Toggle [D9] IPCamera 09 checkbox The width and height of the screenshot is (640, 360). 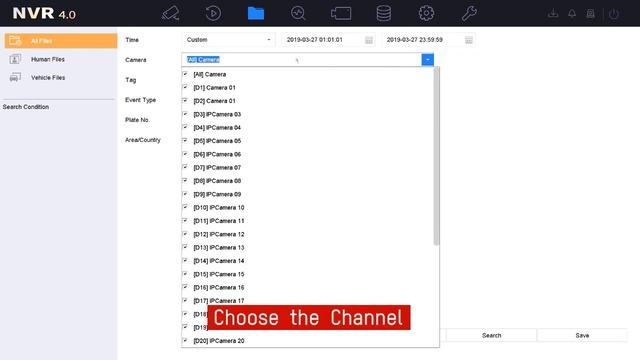[185, 194]
